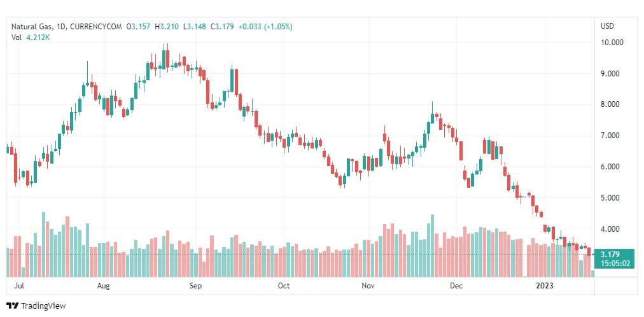Screen dimensions: 644x317
Task: Click the Vol indicator label
Action: (16, 38)
